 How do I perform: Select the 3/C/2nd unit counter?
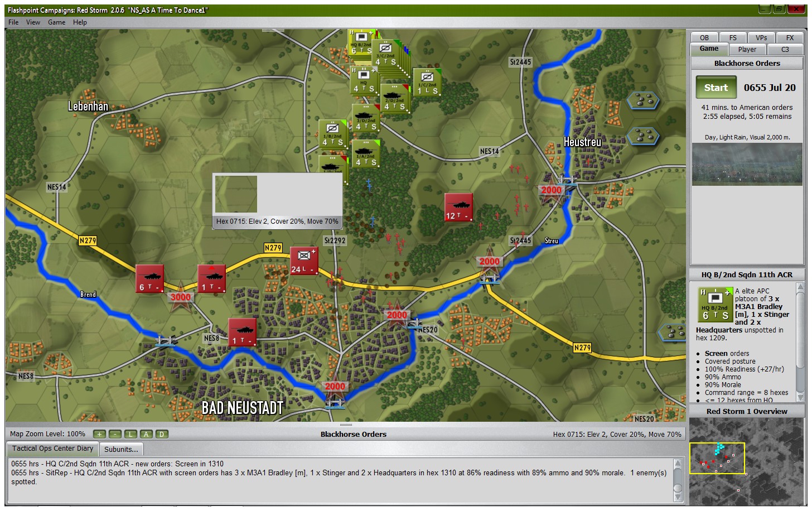(385, 54)
